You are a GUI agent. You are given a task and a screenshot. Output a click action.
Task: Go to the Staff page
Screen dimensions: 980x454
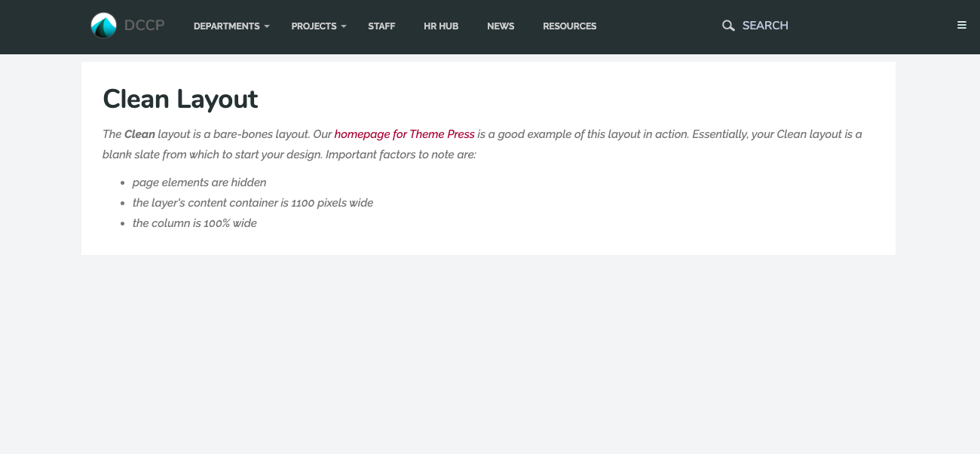coord(381,26)
